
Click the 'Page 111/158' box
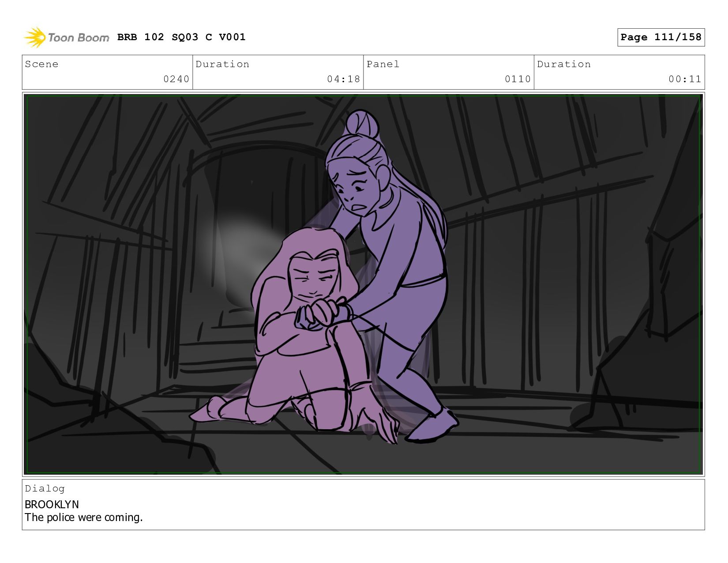pyautogui.click(x=660, y=37)
